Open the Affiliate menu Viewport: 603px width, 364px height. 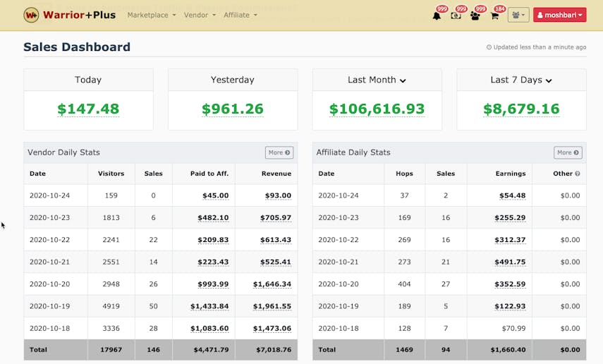tap(240, 15)
